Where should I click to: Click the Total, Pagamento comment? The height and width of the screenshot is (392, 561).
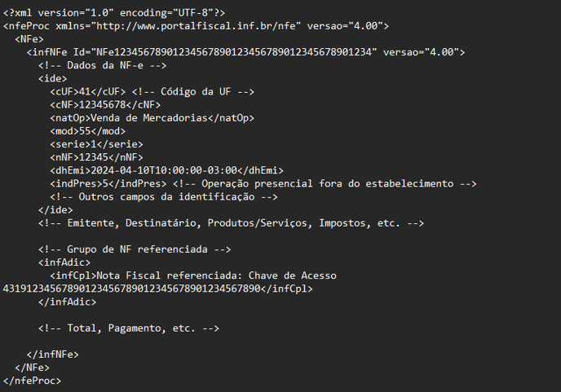coord(129,328)
